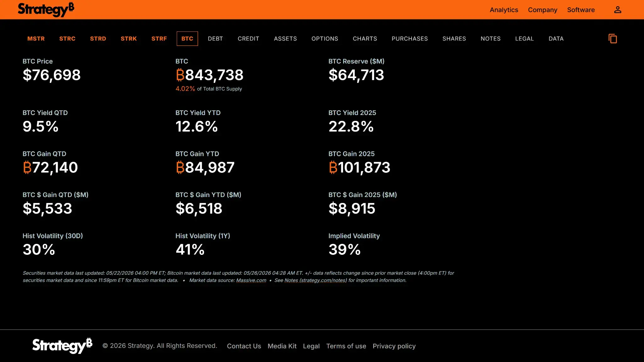The width and height of the screenshot is (644, 362).
Task: Click the BTC Gain 2025 value 101,873
Action: point(359,167)
